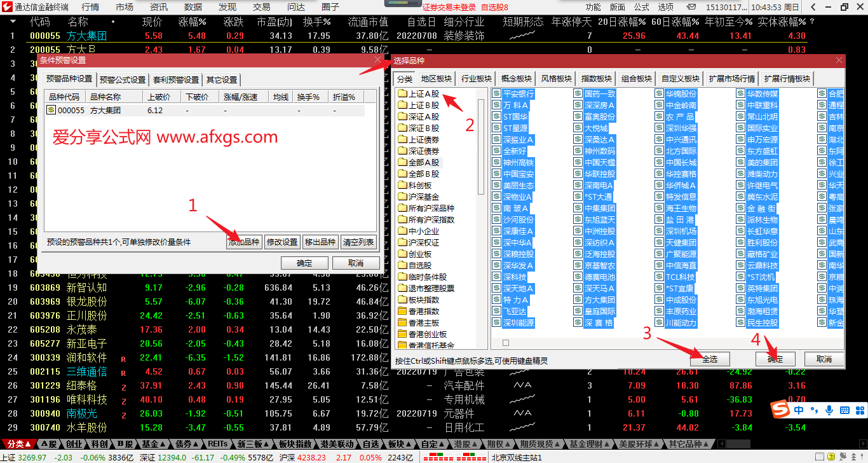The height and width of the screenshot is (463, 868).
Task: Click the 清空列表 button
Action: 358,242
